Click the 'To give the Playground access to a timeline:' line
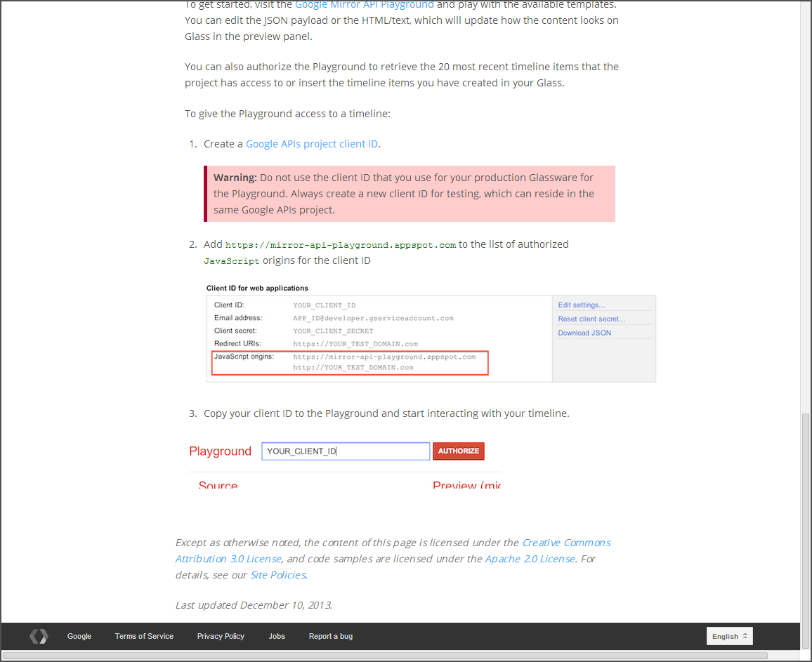Viewport: 812px width, 662px height. point(287,114)
